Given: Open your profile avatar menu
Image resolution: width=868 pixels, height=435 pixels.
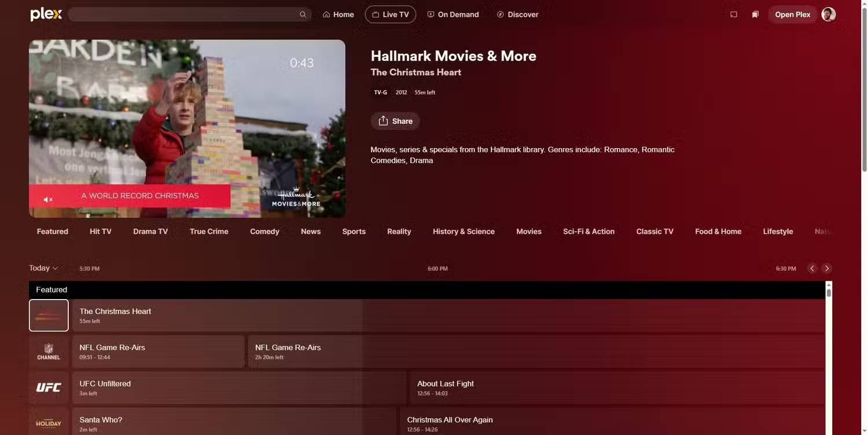Looking at the screenshot, I should pos(828,14).
